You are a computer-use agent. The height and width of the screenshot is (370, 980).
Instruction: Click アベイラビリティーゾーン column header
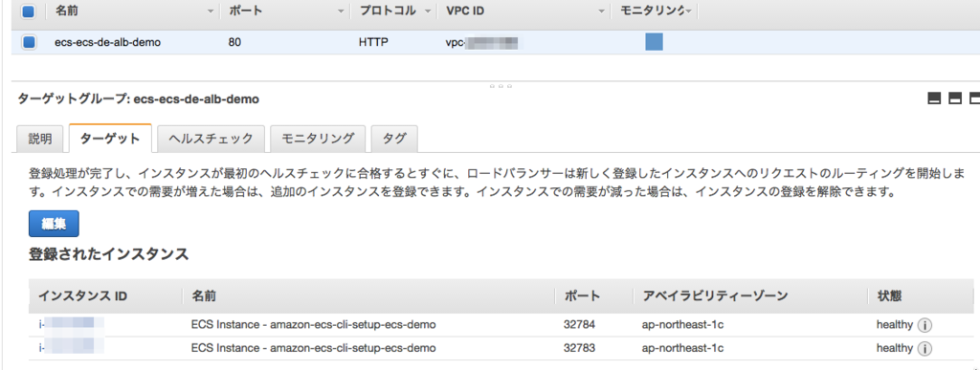(x=715, y=296)
